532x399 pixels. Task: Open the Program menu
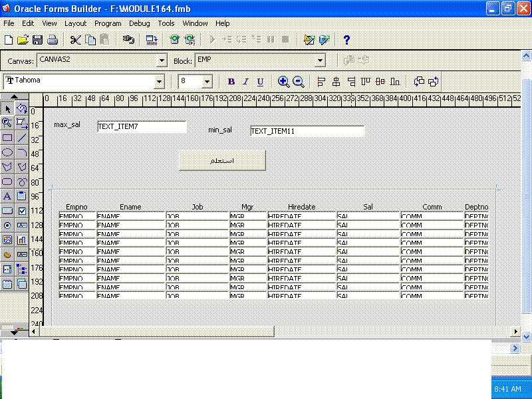(108, 23)
